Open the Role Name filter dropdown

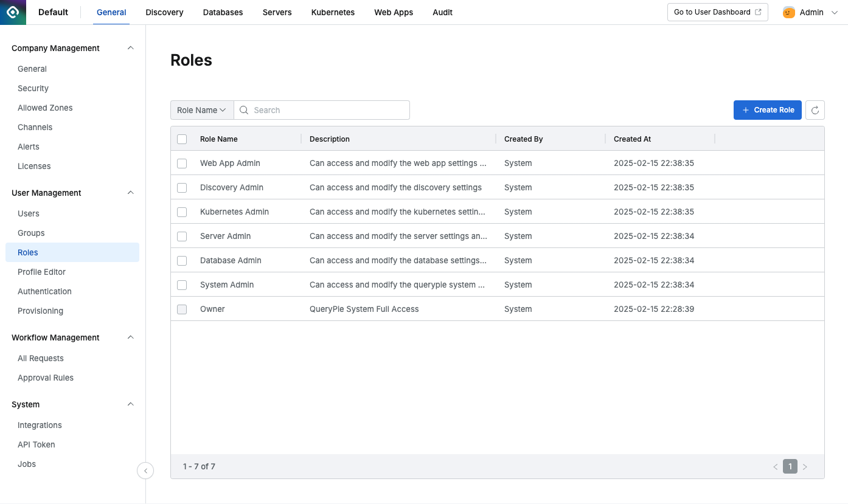[201, 110]
